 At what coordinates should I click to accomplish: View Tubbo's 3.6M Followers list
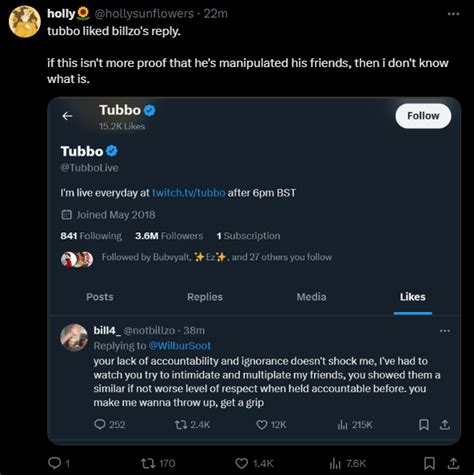[x=169, y=236]
